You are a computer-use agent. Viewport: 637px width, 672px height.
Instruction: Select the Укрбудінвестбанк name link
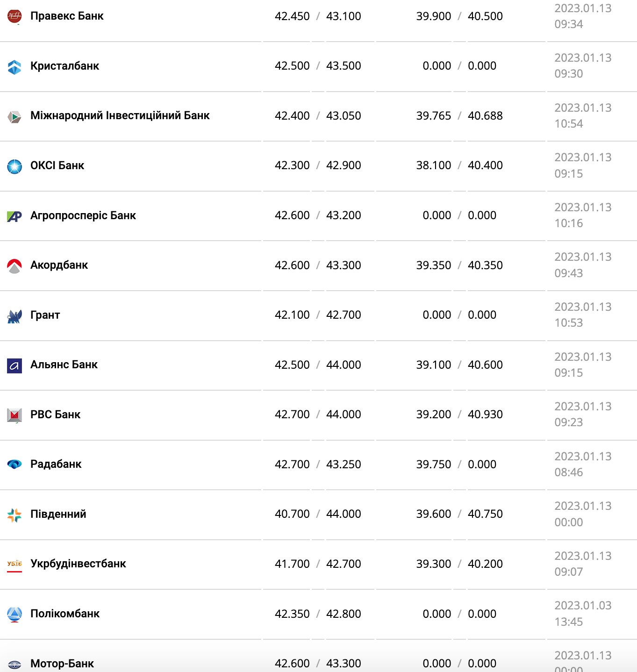click(x=78, y=564)
